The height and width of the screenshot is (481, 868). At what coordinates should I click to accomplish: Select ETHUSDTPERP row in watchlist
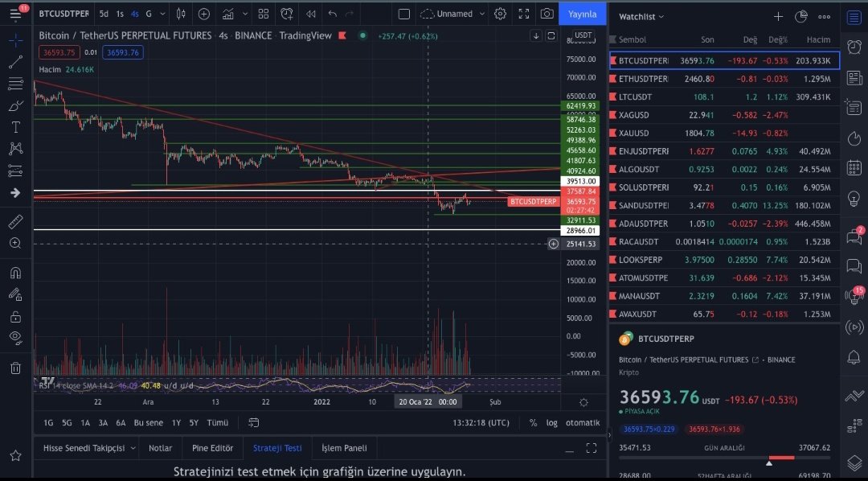[x=724, y=79]
